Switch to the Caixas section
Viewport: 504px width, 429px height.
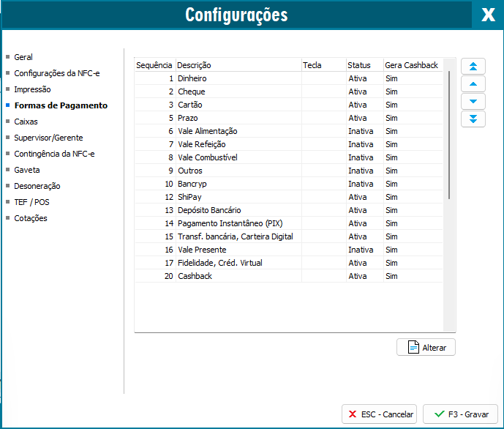pos(26,122)
